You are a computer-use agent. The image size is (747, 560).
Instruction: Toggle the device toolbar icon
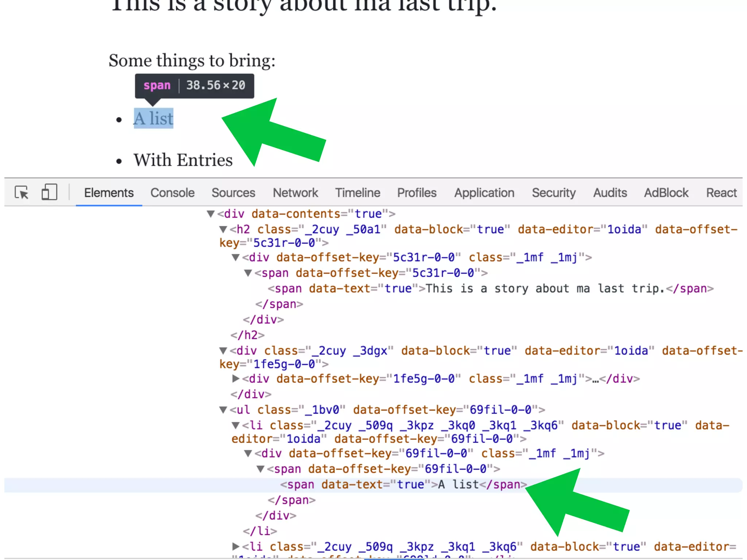pos(49,192)
